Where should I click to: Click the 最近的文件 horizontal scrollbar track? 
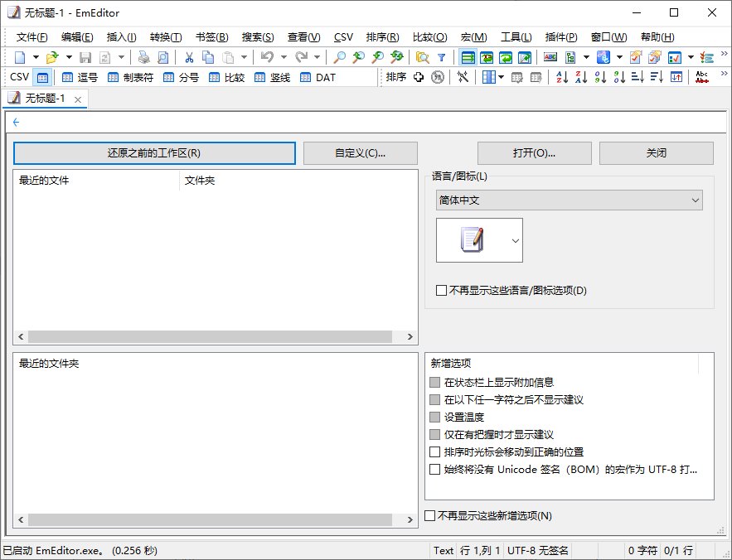tap(210, 336)
